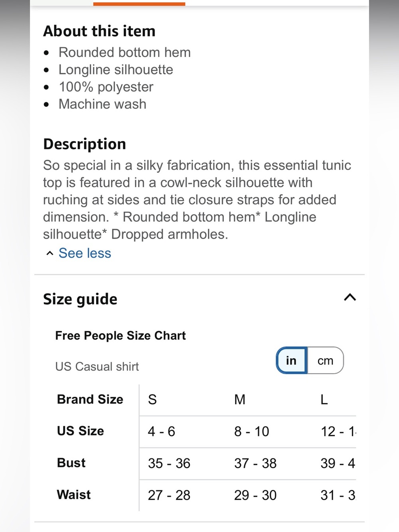Select the L brand size column header
The width and height of the screenshot is (399, 532).
[324, 399]
